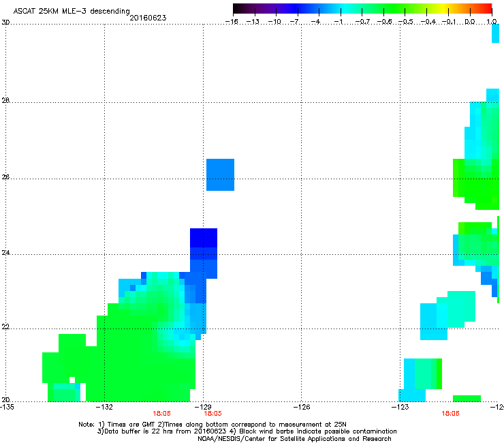Viewport: 504px width, 443px height.
Task: Click the -16 color bar label
Action: [x=232, y=22]
